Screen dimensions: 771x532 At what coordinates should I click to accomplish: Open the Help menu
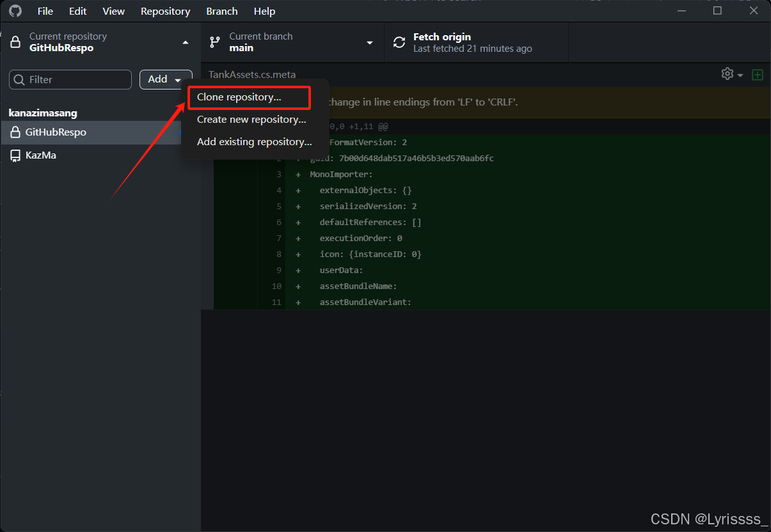pos(265,12)
